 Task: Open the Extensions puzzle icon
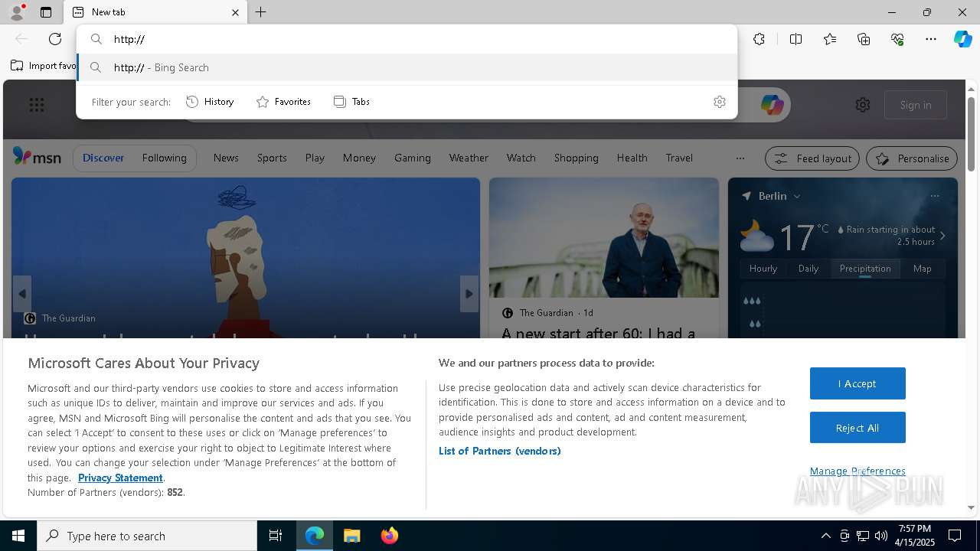click(759, 39)
